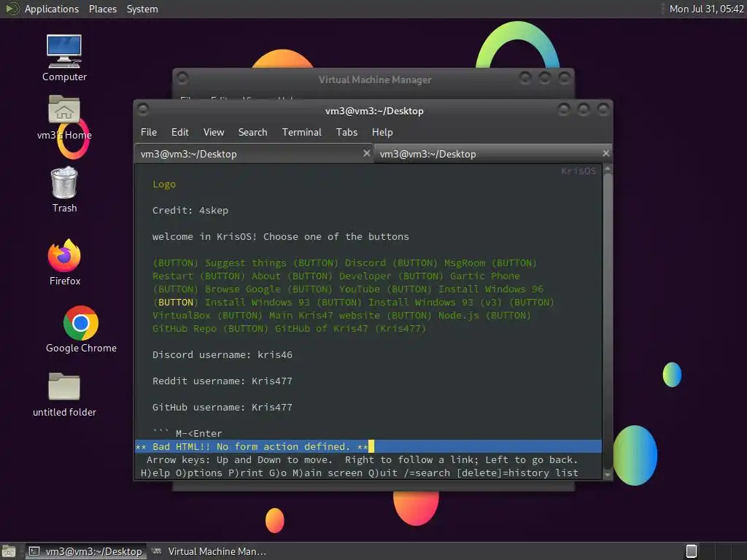Click the Suggest things button text

(x=245, y=262)
